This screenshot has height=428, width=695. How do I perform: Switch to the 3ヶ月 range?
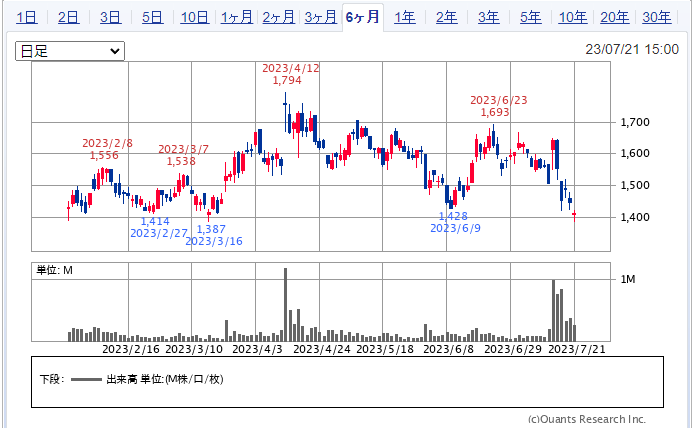coord(320,17)
